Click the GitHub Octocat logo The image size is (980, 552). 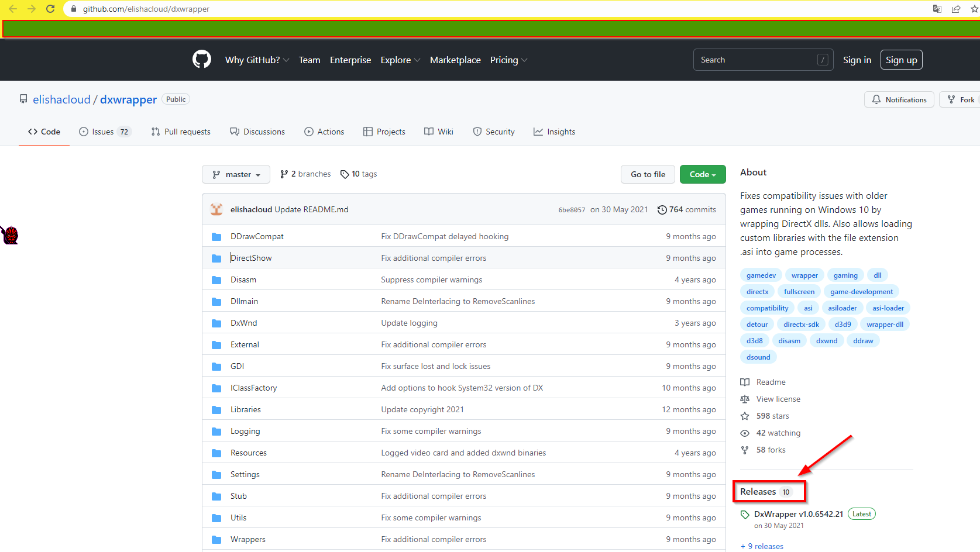(x=202, y=60)
